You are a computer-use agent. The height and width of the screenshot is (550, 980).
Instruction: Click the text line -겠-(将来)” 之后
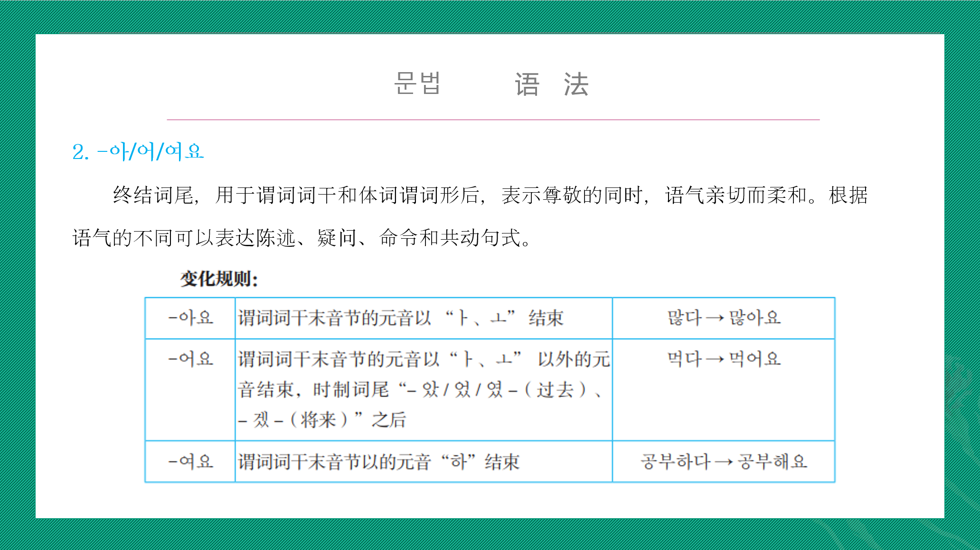coord(322,420)
